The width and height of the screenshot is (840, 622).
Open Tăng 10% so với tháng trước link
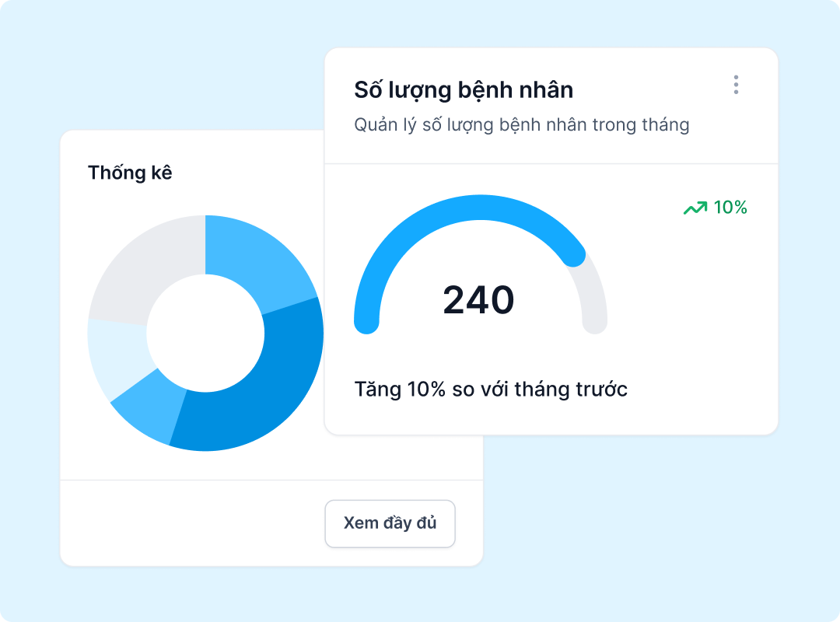tap(491, 390)
